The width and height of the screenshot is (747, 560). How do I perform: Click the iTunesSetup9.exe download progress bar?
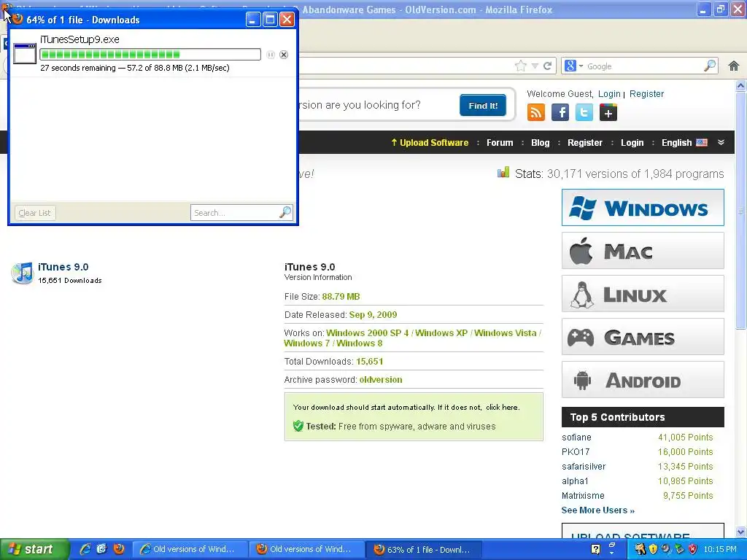[150, 54]
